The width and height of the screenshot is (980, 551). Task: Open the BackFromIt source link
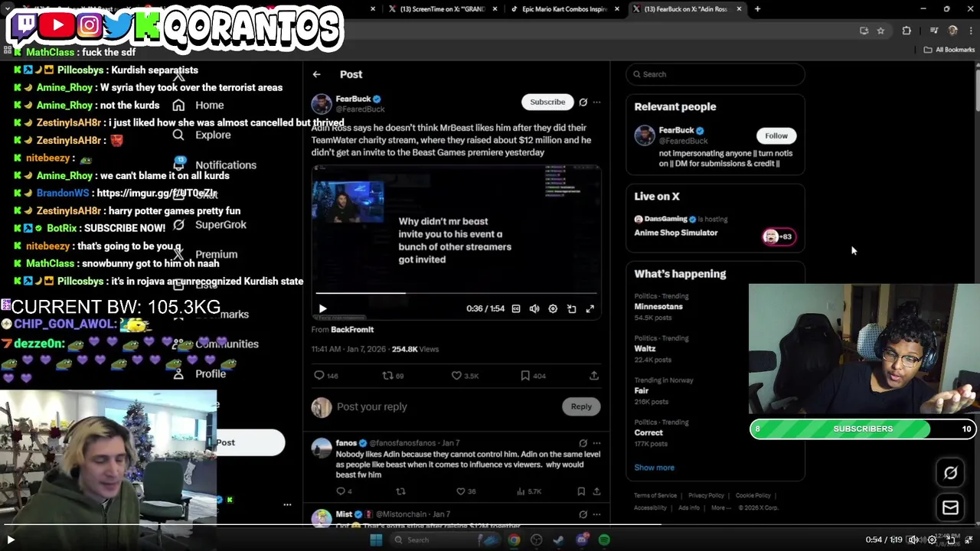(x=352, y=329)
